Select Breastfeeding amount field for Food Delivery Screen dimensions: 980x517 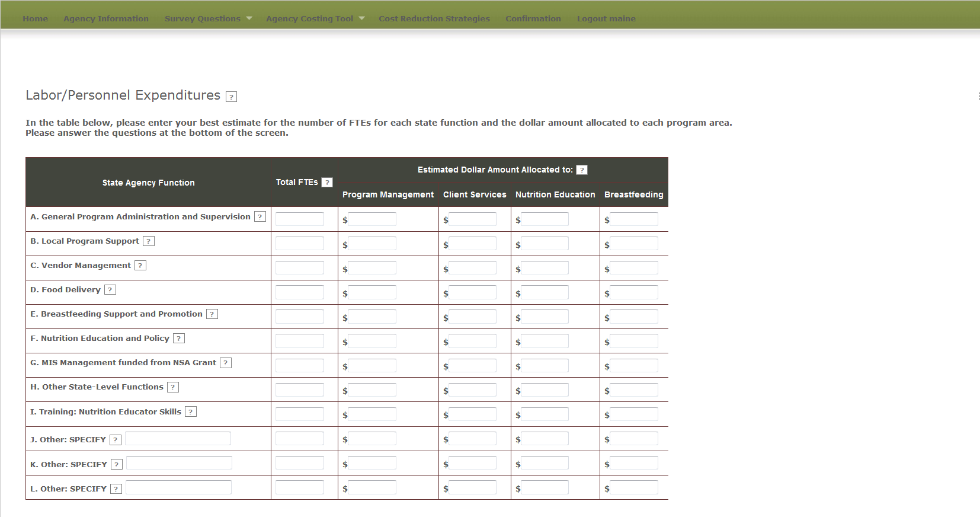pyautogui.click(x=634, y=292)
